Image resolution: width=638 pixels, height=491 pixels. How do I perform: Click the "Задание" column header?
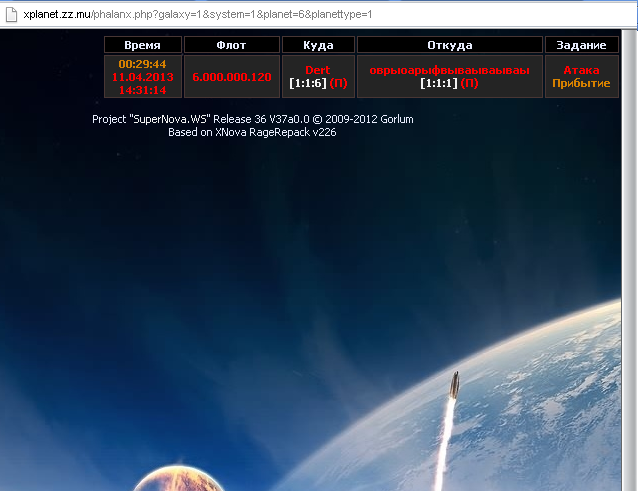pyautogui.click(x=581, y=45)
